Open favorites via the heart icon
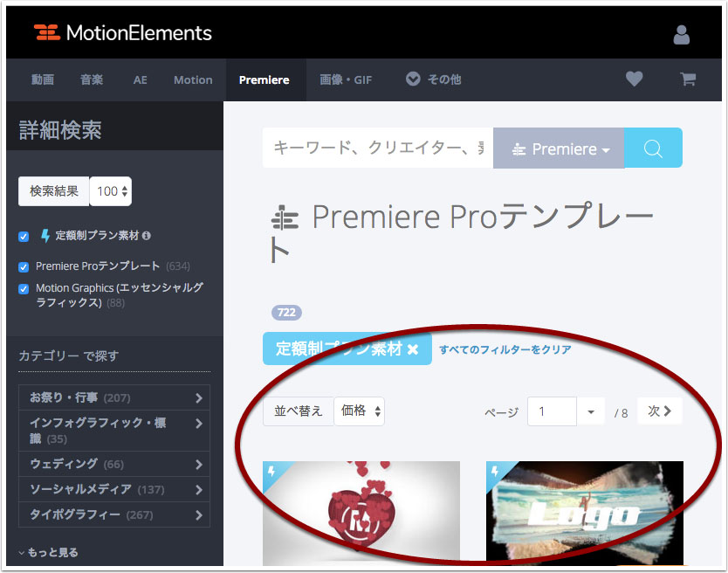The height and width of the screenshot is (573, 728). (634, 79)
